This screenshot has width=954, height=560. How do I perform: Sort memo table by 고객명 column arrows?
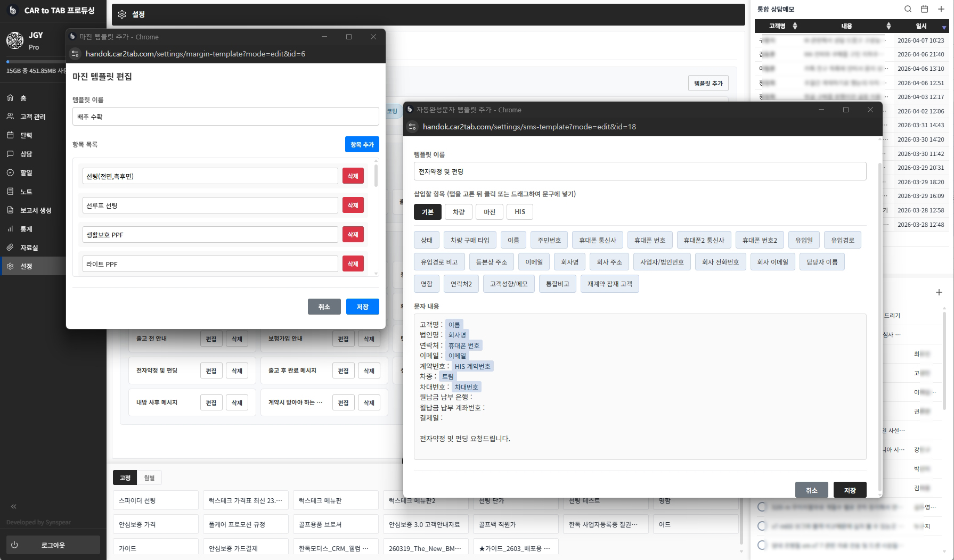coord(795,26)
